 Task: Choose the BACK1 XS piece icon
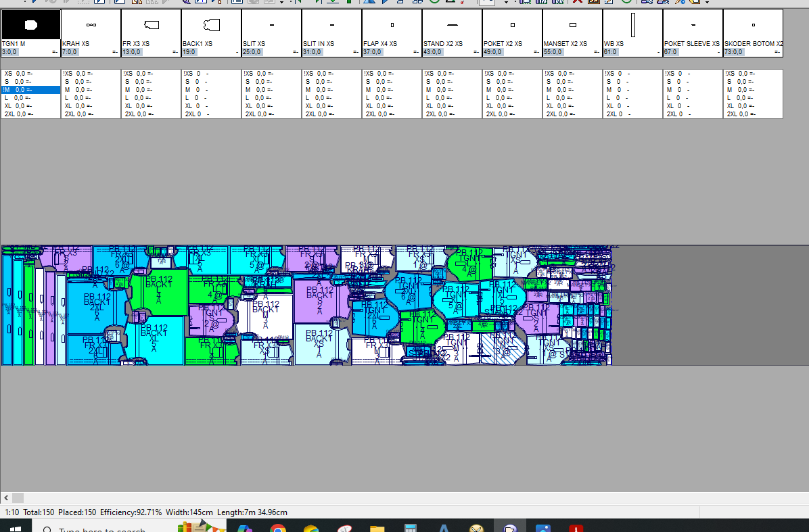[x=212, y=26]
